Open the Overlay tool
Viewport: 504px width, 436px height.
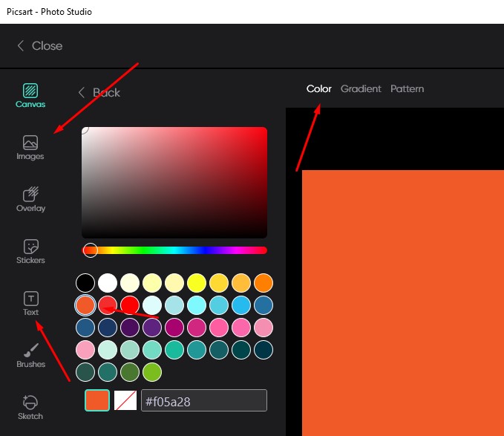tap(30, 199)
